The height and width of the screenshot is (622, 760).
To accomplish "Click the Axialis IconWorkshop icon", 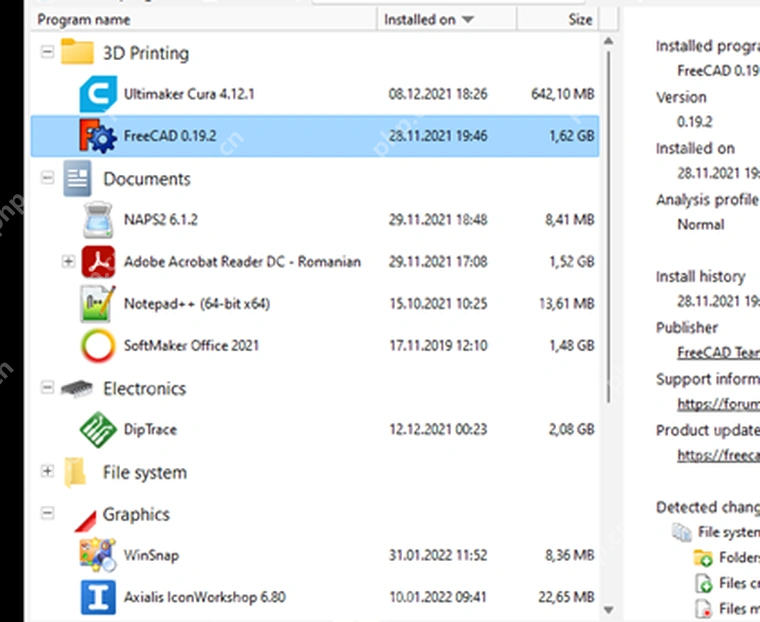I will [98, 597].
